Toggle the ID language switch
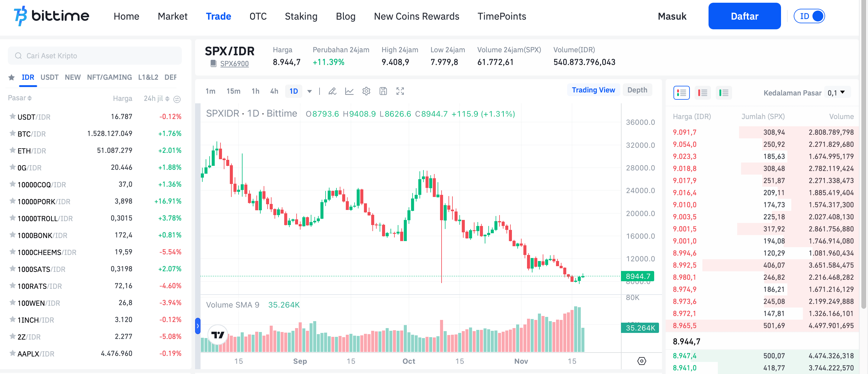The width and height of the screenshot is (868, 374). coord(810,16)
